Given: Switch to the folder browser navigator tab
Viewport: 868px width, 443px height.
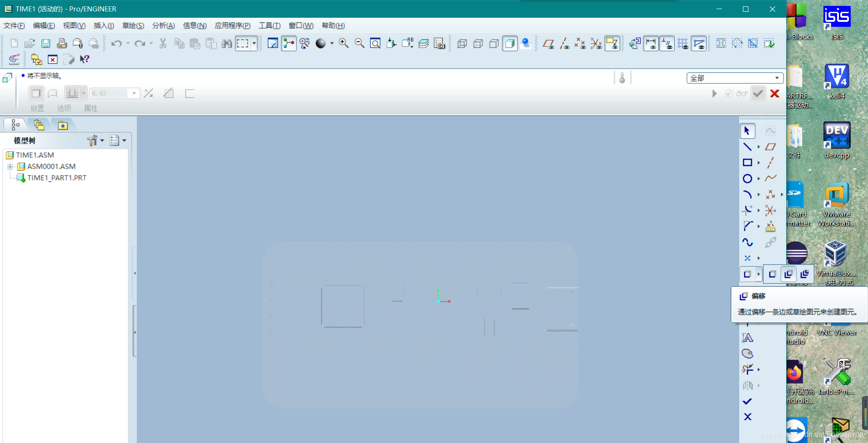Looking at the screenshot, I should 39,125.
